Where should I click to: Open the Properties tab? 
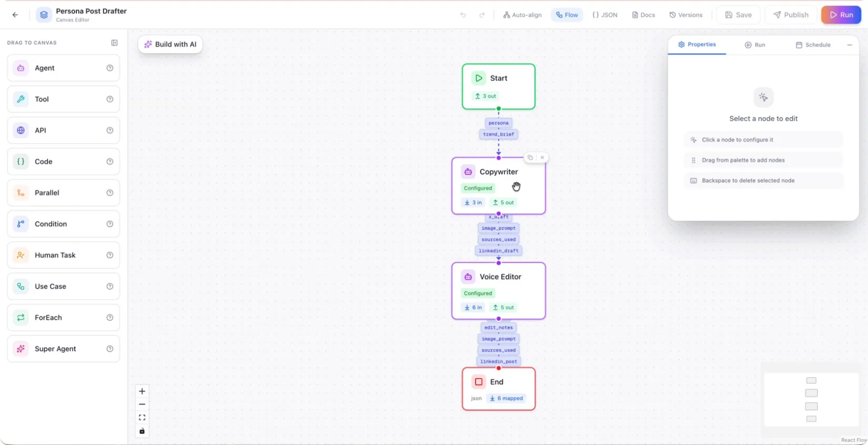coord(697,44)
